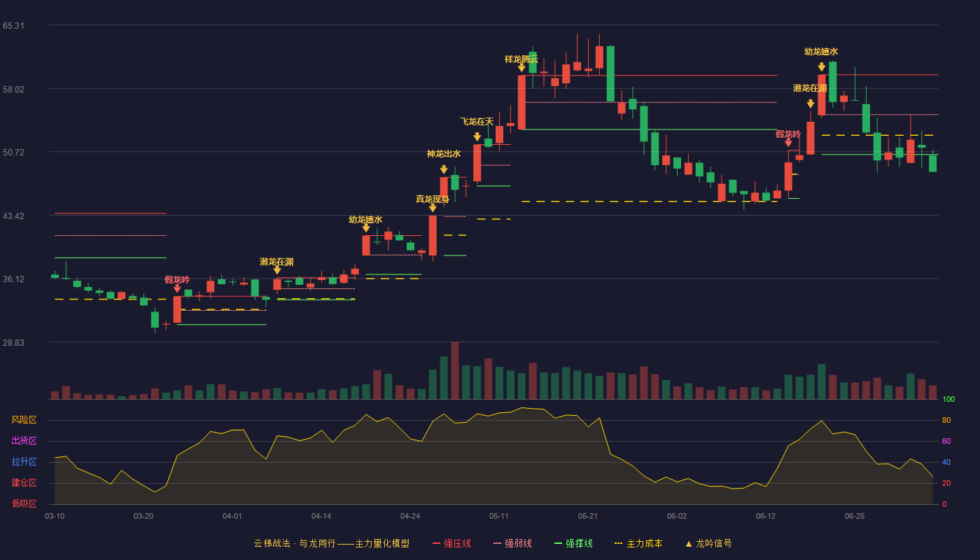Toggle the 主力成本 legend series
The height and width of the screenshot is (560, 980).
[x=638, y=543]
